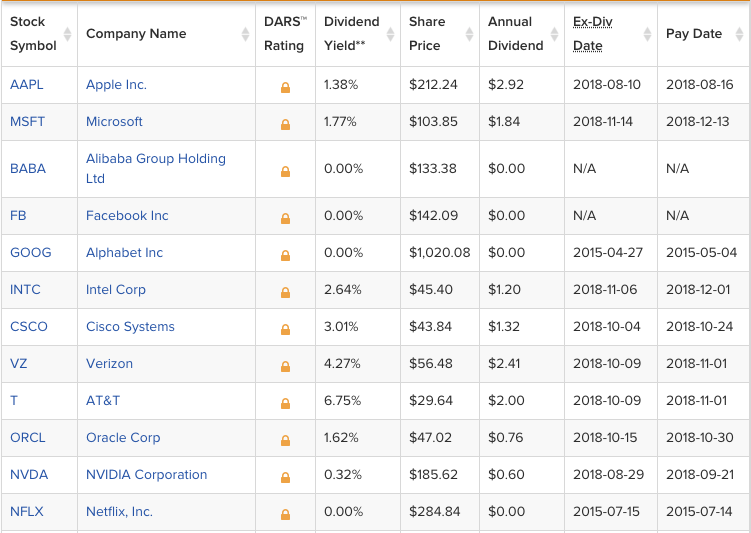
Task: Open the Microsoft company link
Action: tap(114, 122)
